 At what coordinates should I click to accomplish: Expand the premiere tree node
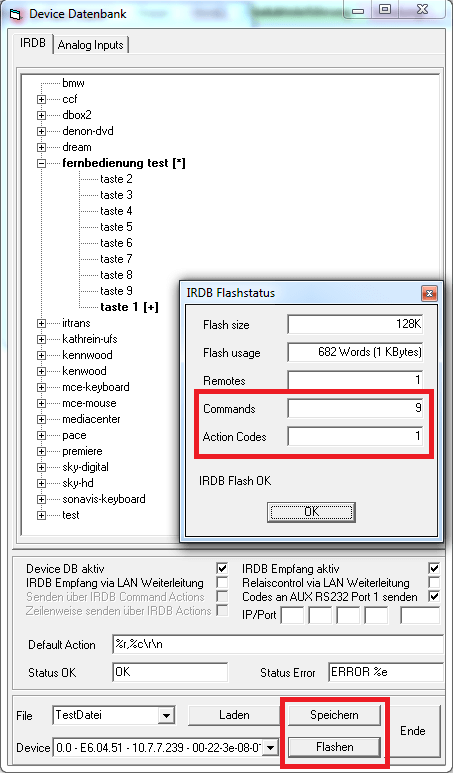coord(41,452)
